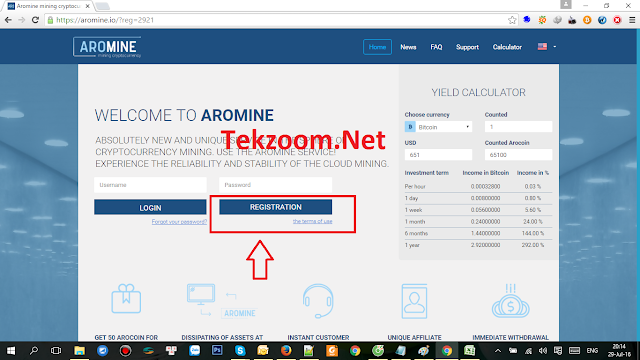Click the '6 months' investment term row
This screenshot has height=360, width=640.
[478, 233]
